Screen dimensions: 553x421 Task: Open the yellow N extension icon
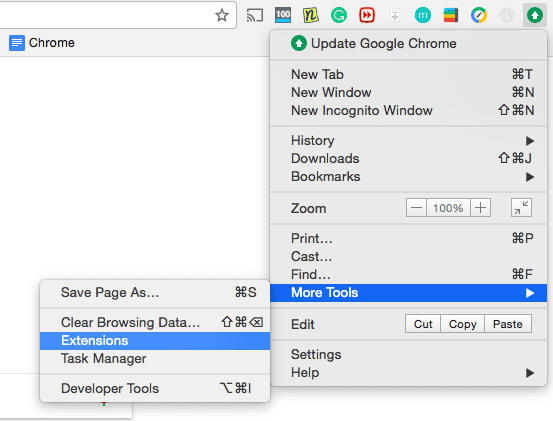[311, 15]
